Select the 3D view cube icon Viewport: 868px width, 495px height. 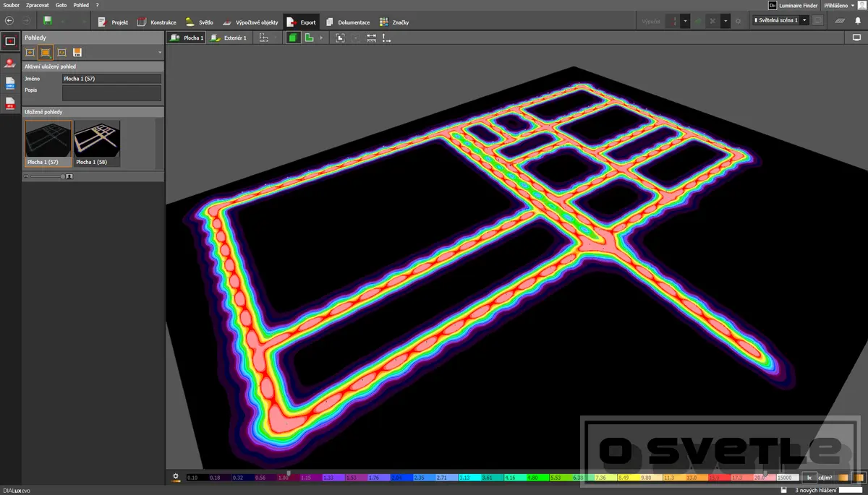click(293, 38)
